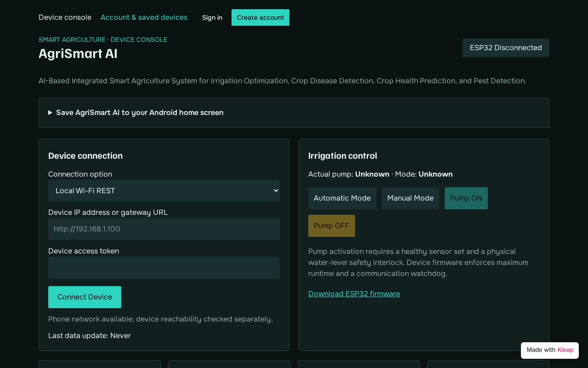The width and height of the screenshot is (588, 368).
Task: Open the Connection option dropdown
Action: [x=164, y=191]
